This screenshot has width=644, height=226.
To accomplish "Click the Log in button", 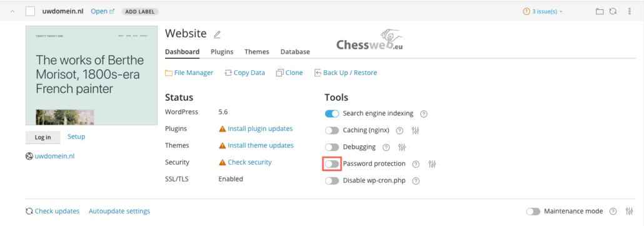I will coord(43,137).
